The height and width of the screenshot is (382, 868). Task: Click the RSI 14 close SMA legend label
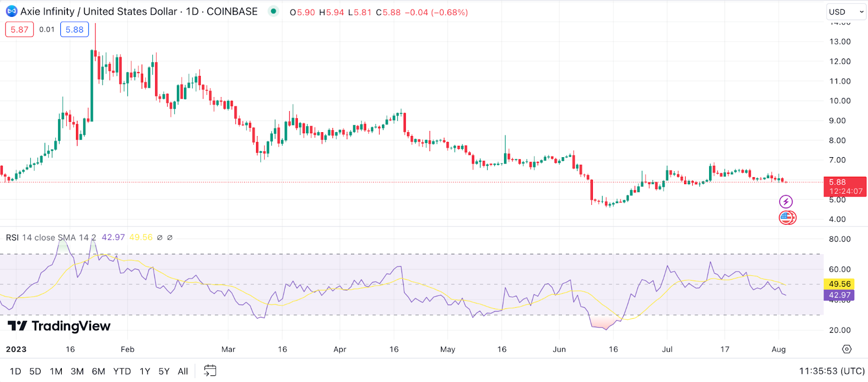tap(50, 237)
